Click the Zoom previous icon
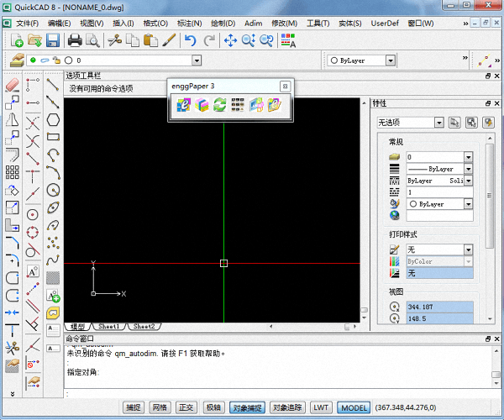 point(266,40)
